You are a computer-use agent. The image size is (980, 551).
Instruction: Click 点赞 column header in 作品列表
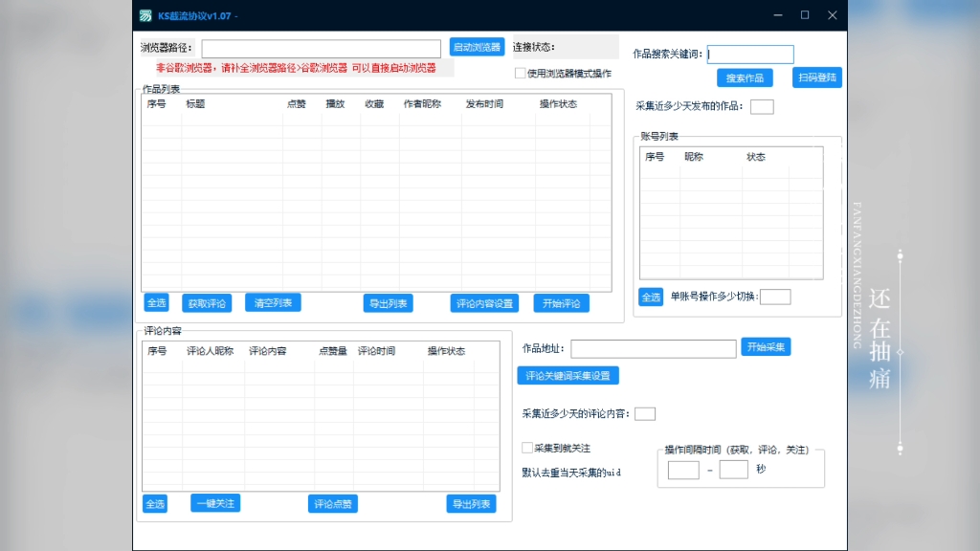(x=297, y=104)
